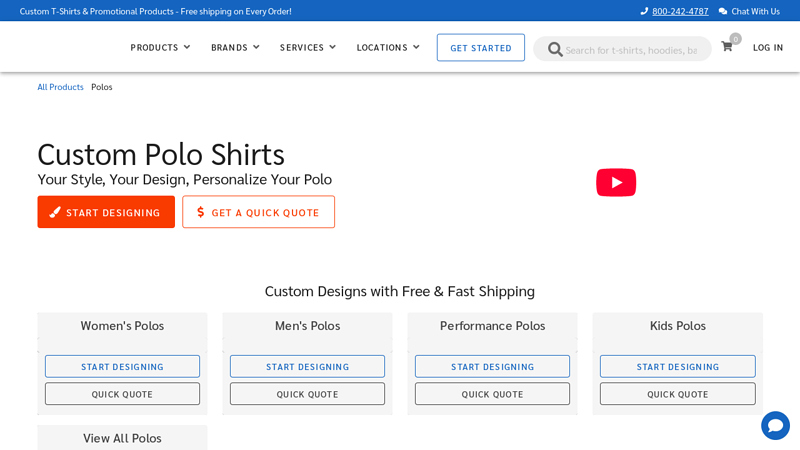800x450 pixels.
Task: Go to the All Products breadcrumb
Action: [60, 87]
